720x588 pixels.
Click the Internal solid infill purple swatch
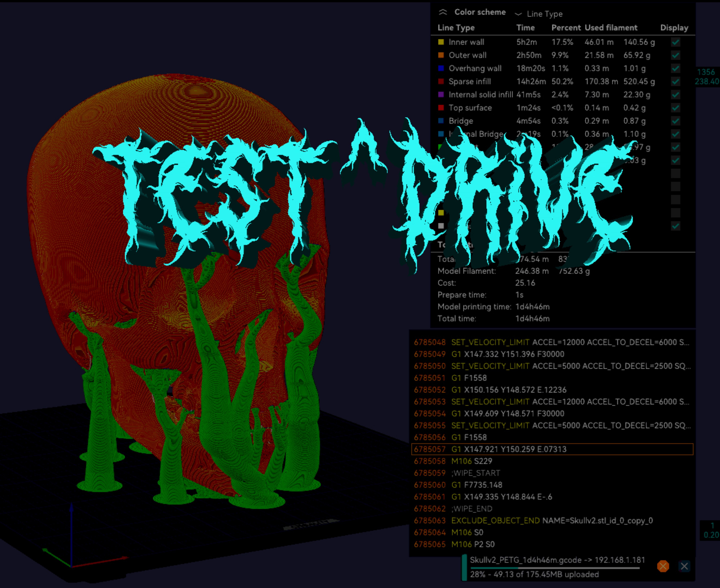click(441, 94)
